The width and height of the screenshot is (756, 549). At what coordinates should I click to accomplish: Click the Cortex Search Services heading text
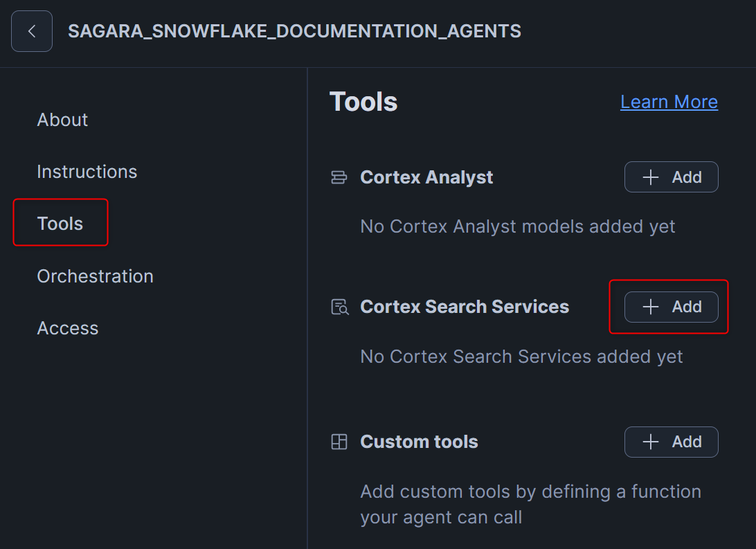(x=465, y=307)
